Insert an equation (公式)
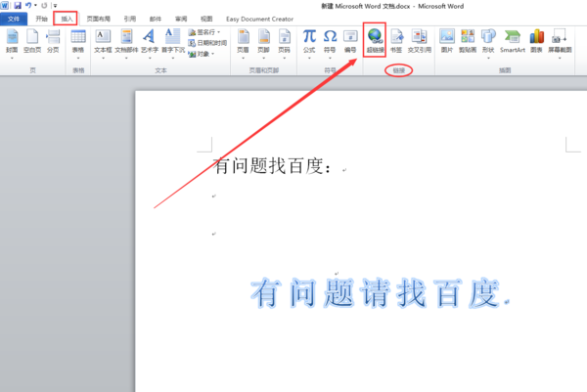This screenshot has height=392, width=587. pyautogui.click(x=309, y=43)
